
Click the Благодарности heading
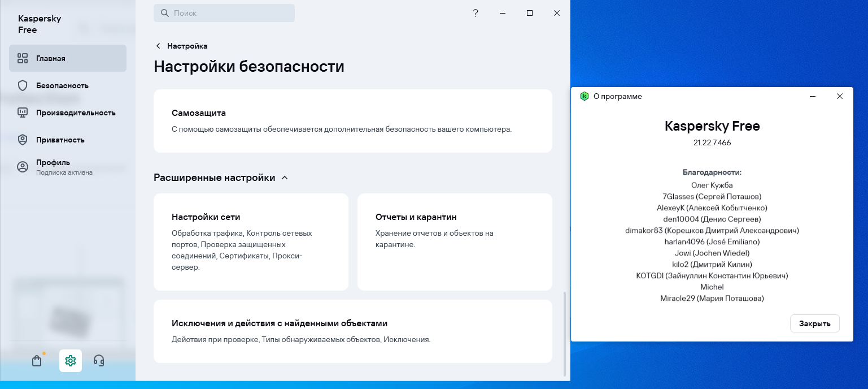pyautogui.click(x=712, y=172)
